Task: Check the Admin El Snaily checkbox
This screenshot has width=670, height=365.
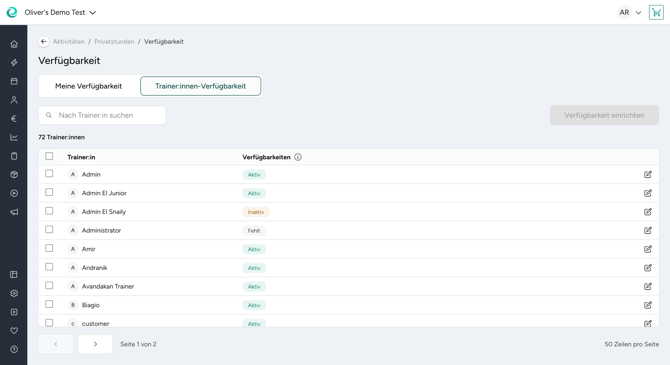Action: click(49, 211)
